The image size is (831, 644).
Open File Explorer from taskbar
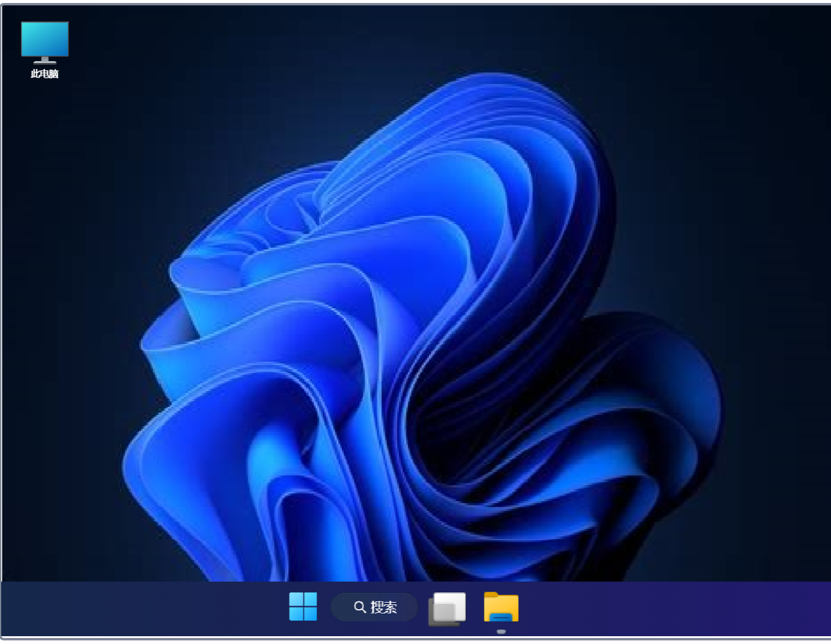coord(501,607)
